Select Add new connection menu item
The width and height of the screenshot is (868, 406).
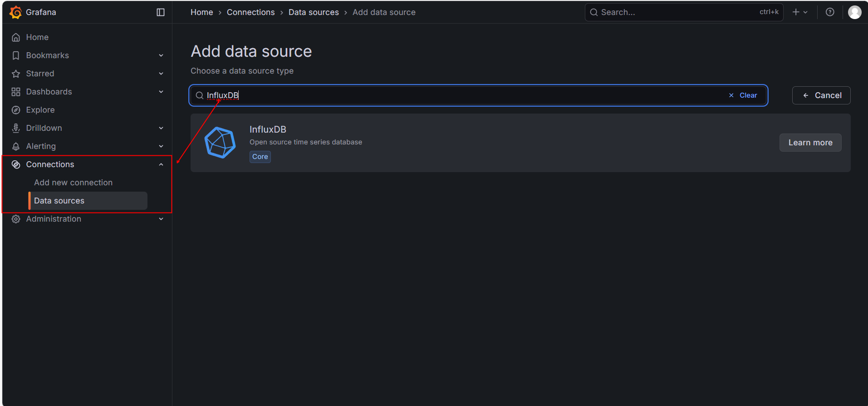click(x=73, y=183)
